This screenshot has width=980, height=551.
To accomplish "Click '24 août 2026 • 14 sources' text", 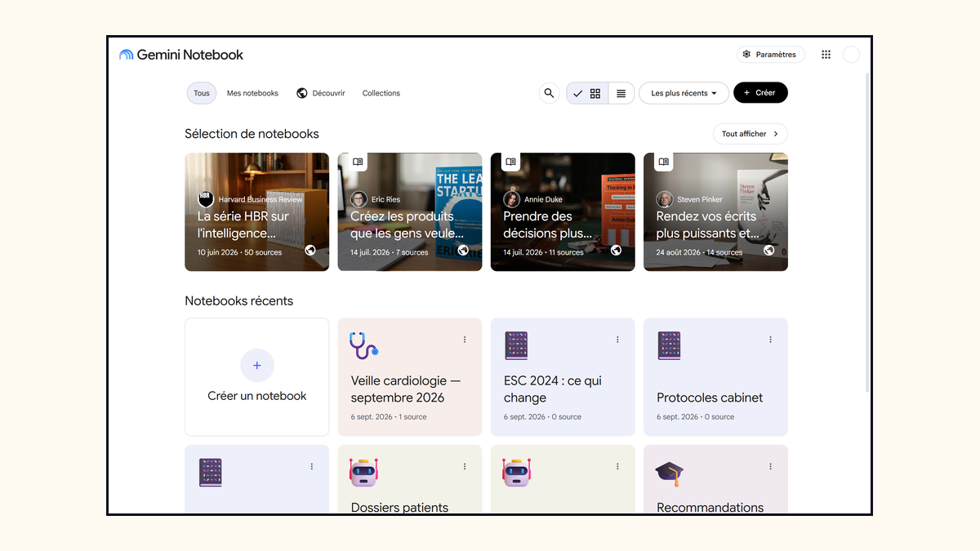I will coord(700,252).
